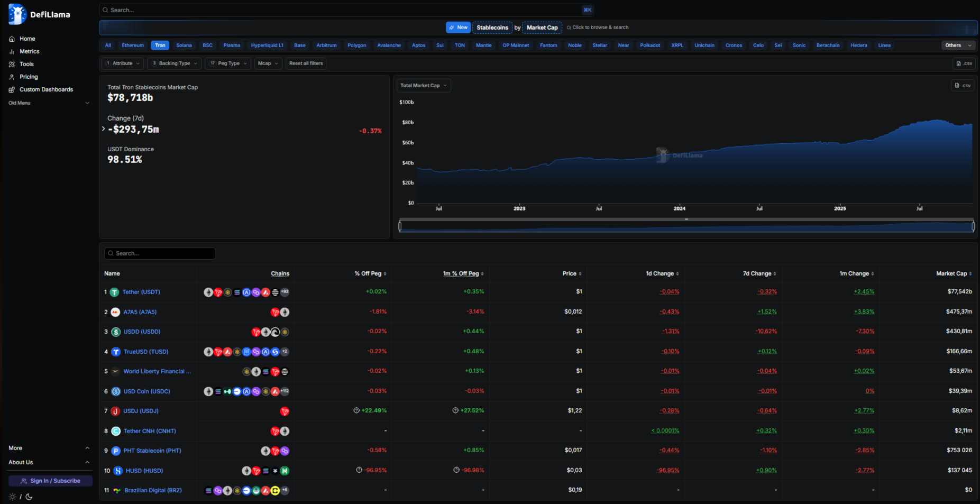
Task: Select the Ethereum chain tab
Action: point(133,45)
